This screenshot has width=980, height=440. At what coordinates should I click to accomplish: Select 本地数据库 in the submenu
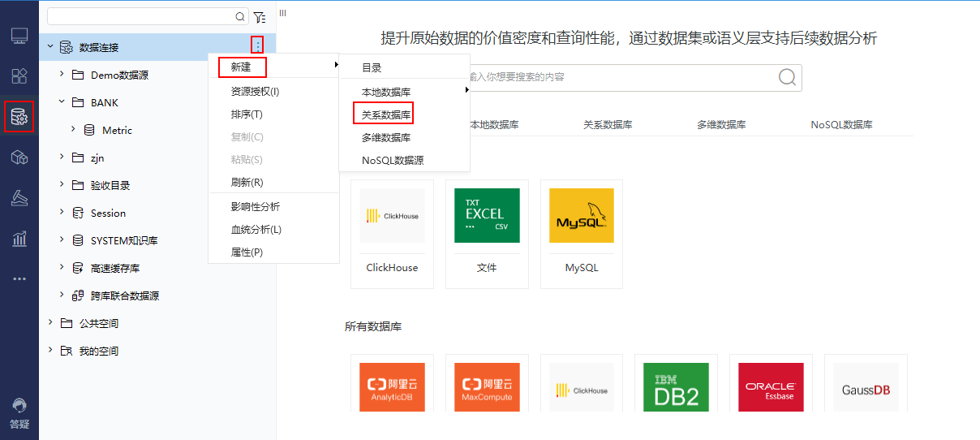pyautogui.click(x=404, y=93)
